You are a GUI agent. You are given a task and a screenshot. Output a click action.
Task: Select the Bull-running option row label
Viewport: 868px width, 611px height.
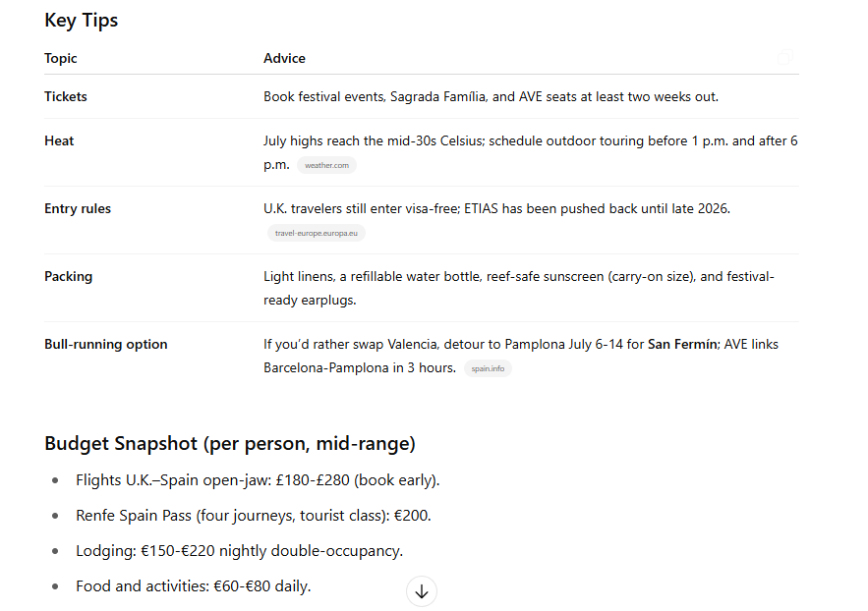106,344
